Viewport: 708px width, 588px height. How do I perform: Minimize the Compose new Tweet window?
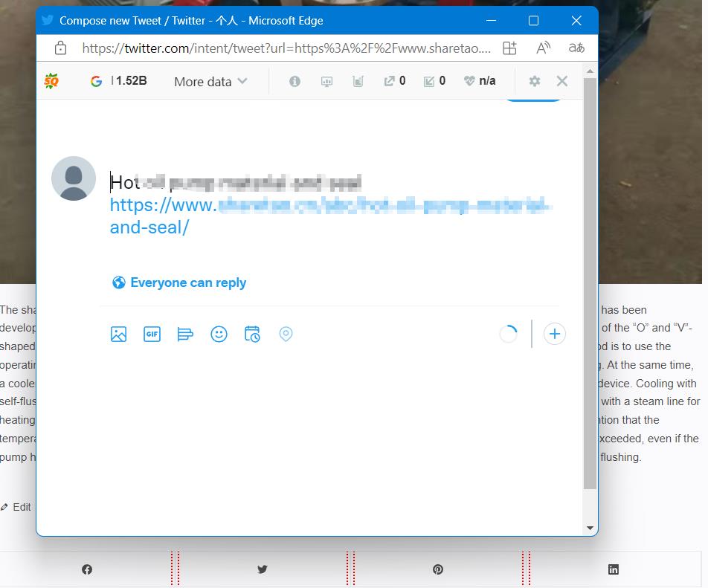(492, 20)
